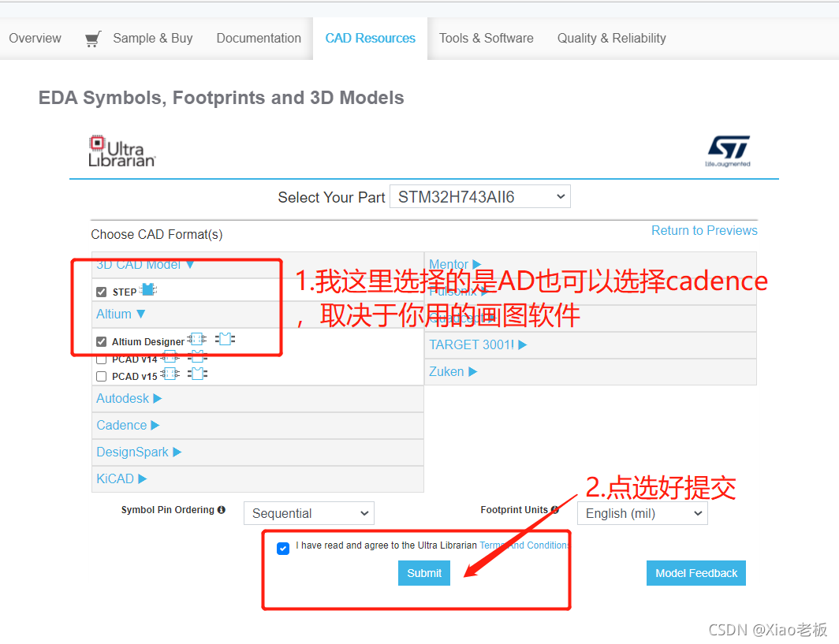Open the Quality & Reliability tab
This screenshot has width=839, height=644.
612,39
